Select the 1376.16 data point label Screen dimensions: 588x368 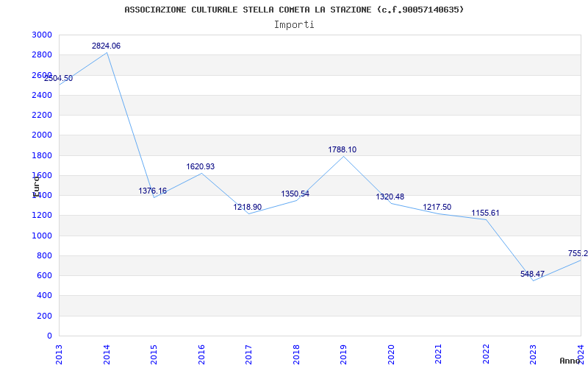(153, 191)
